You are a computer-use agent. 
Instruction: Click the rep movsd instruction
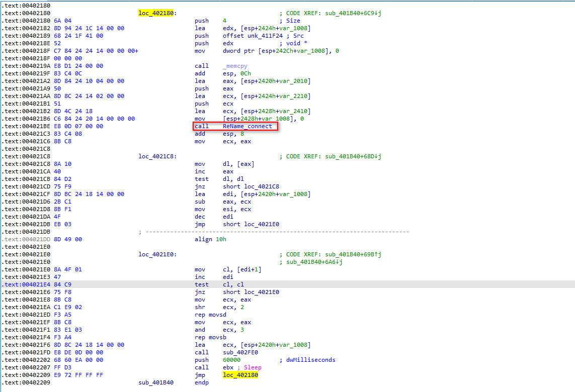pos(210,315)
